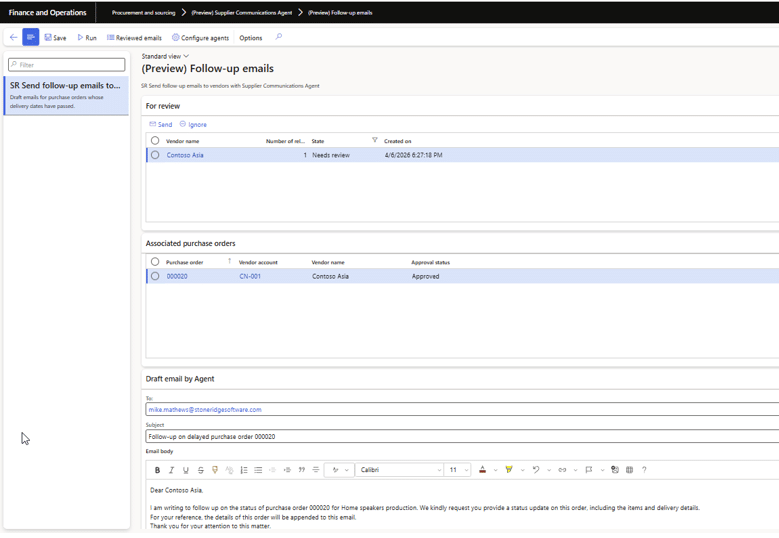Open Configure agents

[200, 38]
